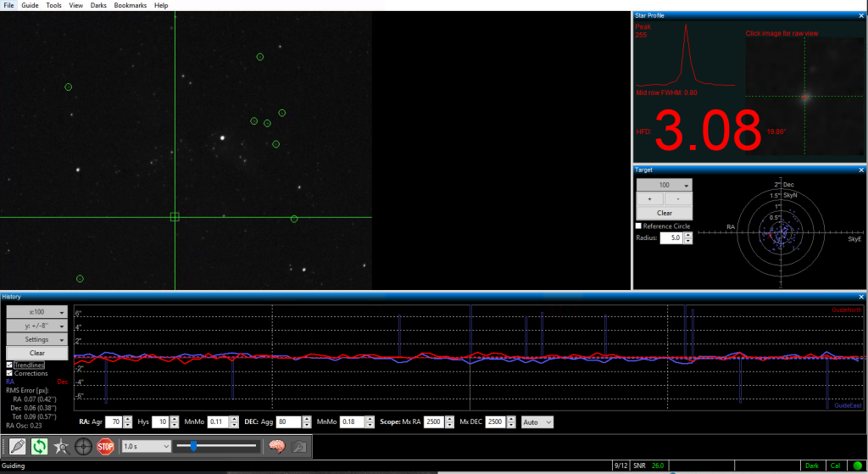Click star profile image for raw view
Screen dimensions: 868x474
pyautogui.click(x=804, y=97)
